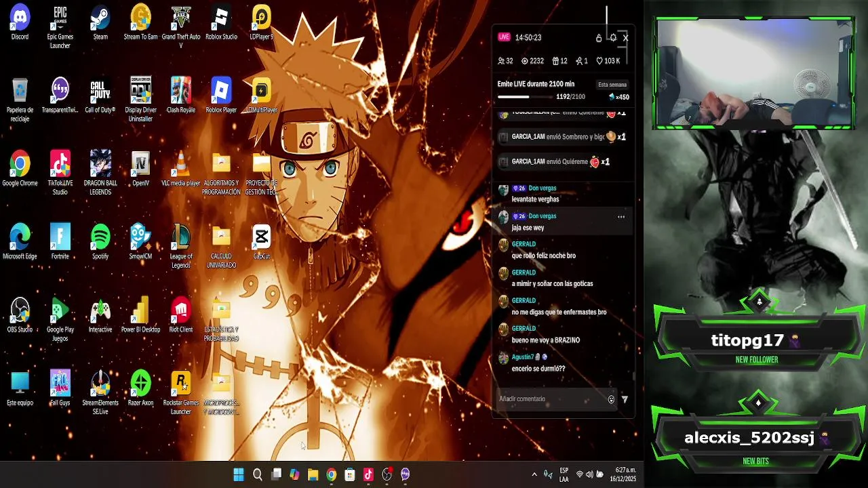Screen dimensions: 868x488
Task: Select the Fortnite desktop shortcut
Action: click(x=60, y=242)
